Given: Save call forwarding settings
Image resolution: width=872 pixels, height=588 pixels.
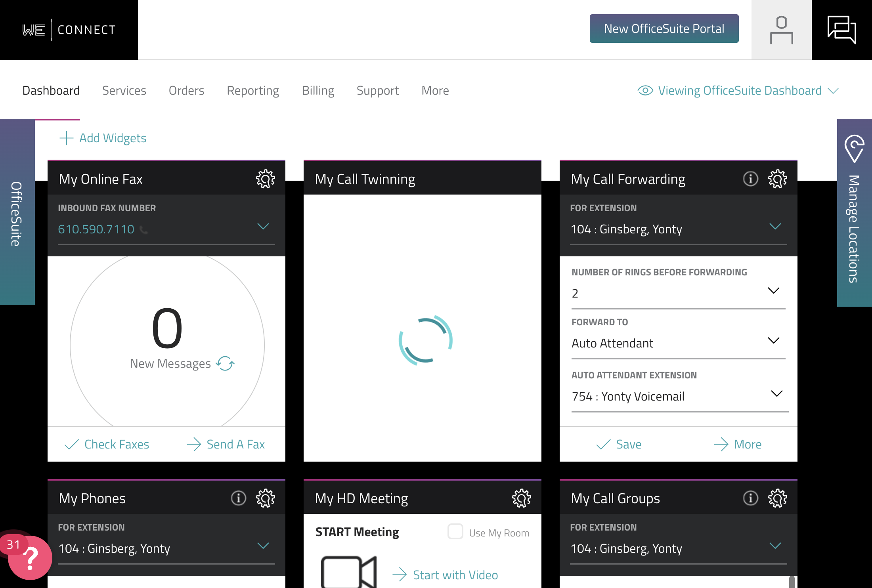Looking at the screenshot, I should coord(619,444).
